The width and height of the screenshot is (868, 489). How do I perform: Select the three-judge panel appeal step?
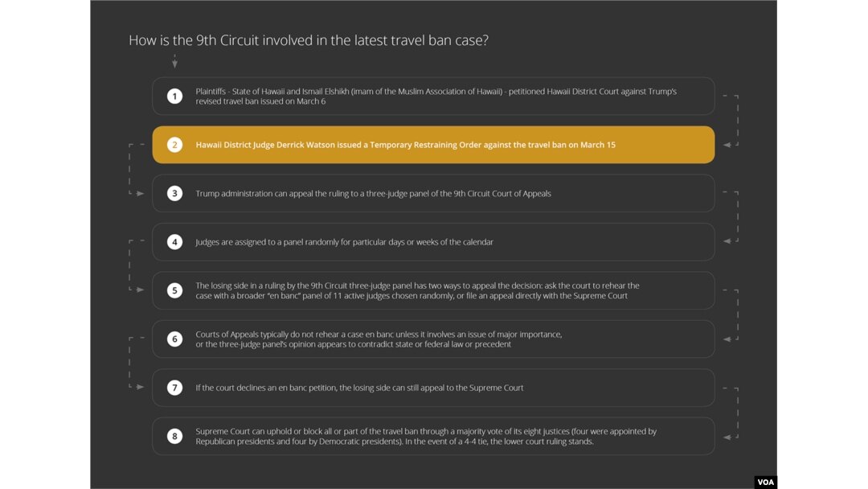tap(433, 193)
